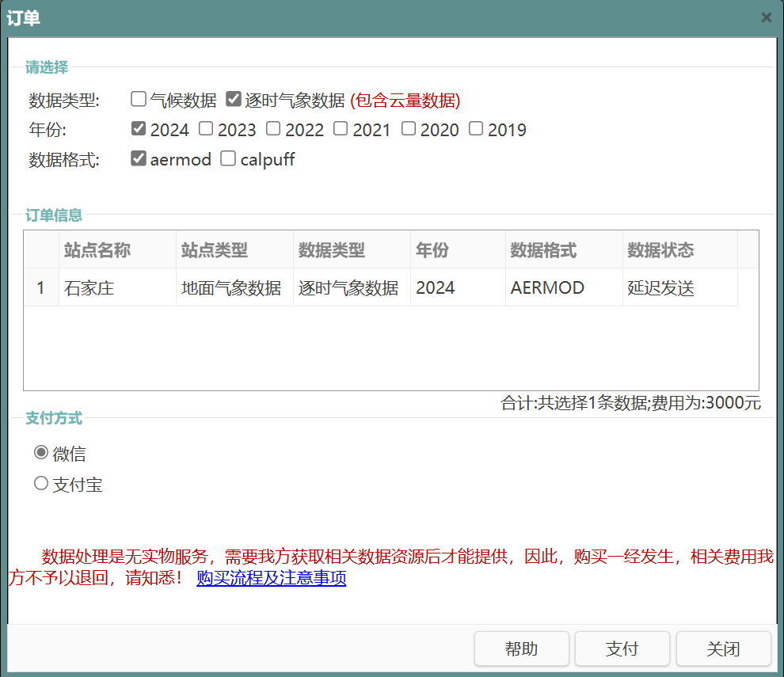
Task: Click the 帮助 button
Action: click(521, 649)
